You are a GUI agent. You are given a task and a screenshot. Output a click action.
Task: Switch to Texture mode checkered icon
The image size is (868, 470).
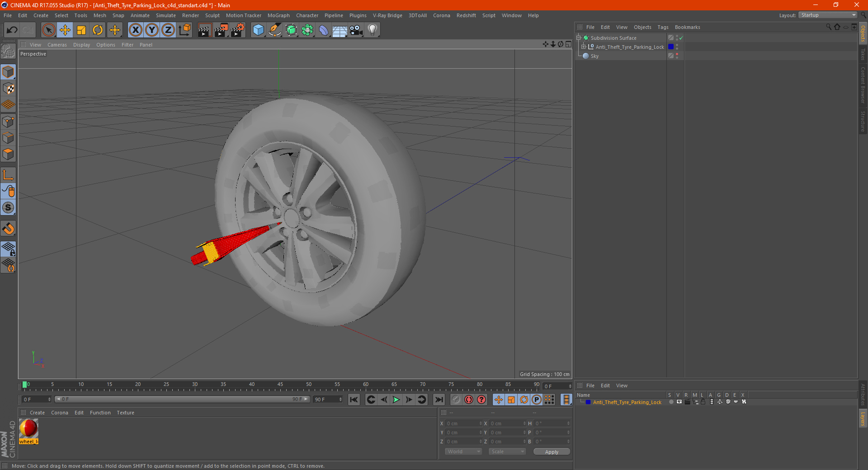click(x=8, y=89)
